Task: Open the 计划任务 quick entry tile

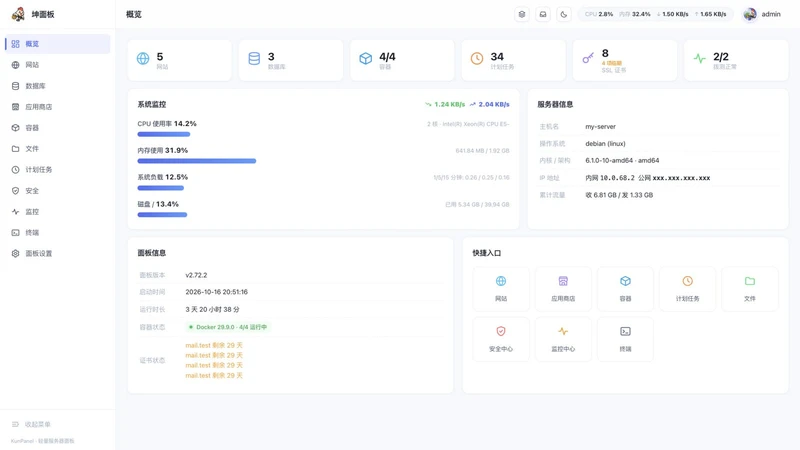Action: click(687, 289)
